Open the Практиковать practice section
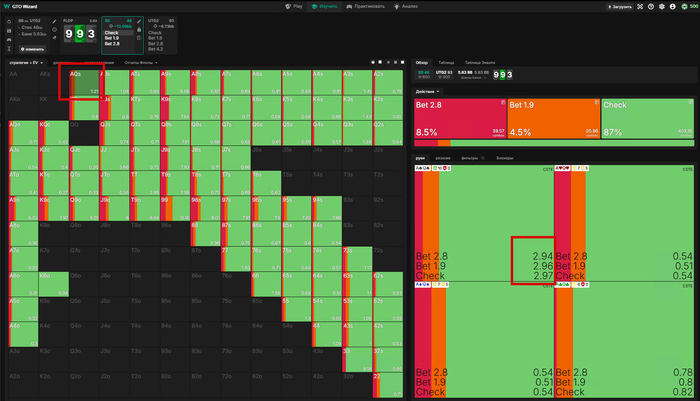 365,6
